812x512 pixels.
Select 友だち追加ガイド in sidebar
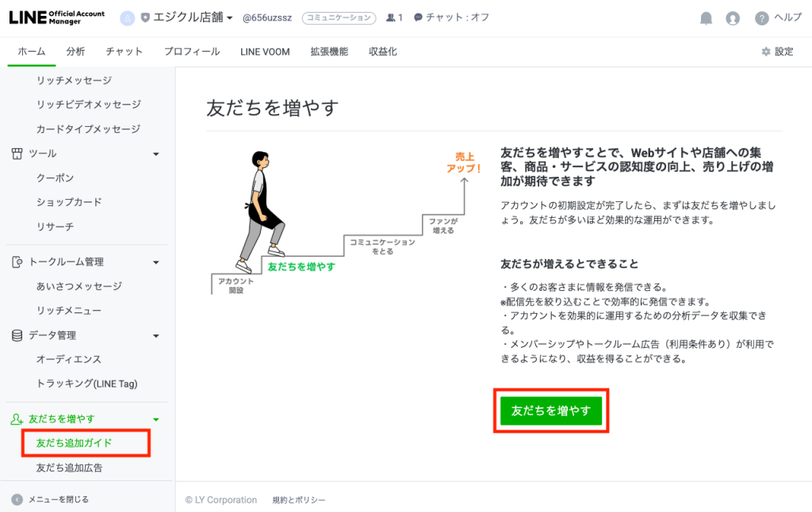point(74,443)
